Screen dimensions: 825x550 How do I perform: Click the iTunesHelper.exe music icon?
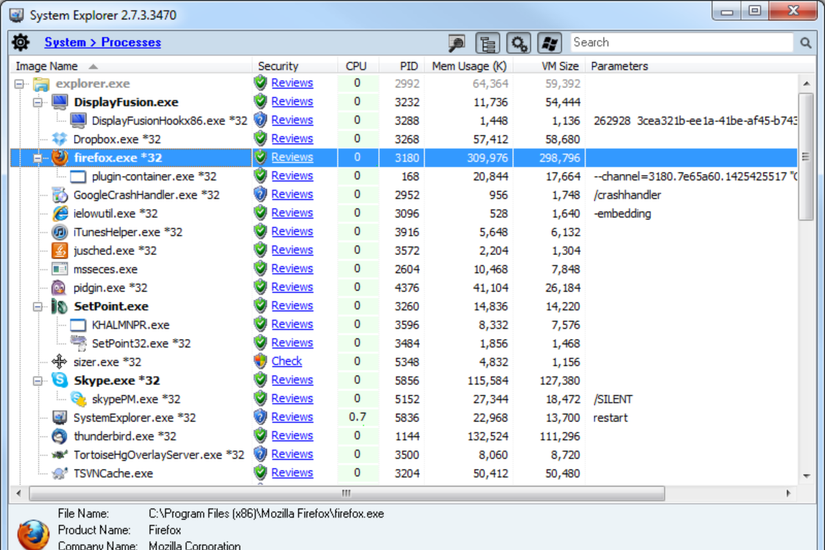click(60, 232)
